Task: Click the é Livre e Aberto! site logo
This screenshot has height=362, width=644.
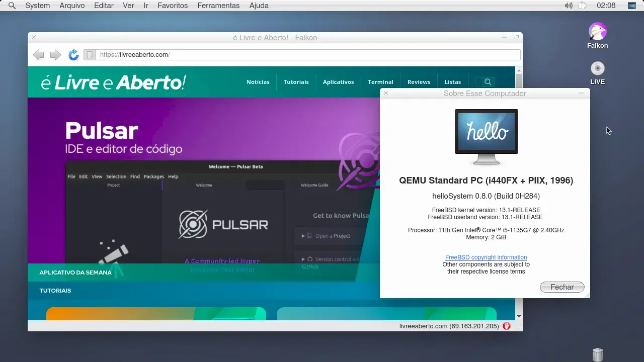Action: click(114, 82)
